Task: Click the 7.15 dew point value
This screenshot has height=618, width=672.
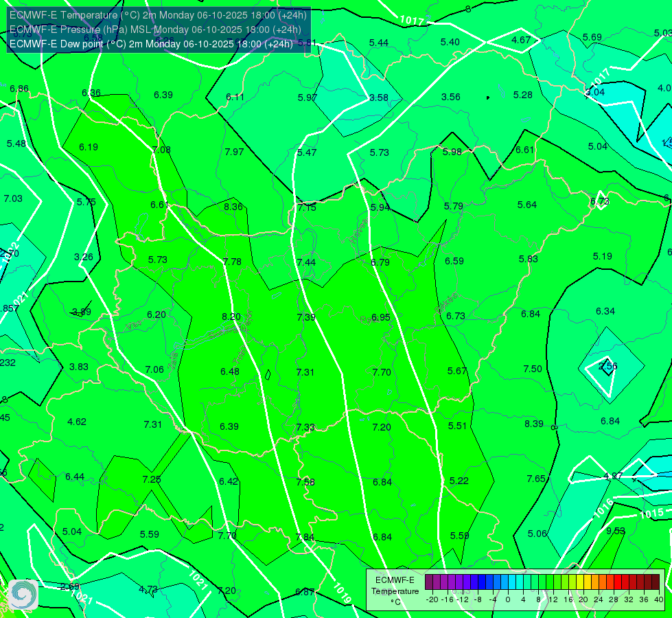Action: [307, 207]
